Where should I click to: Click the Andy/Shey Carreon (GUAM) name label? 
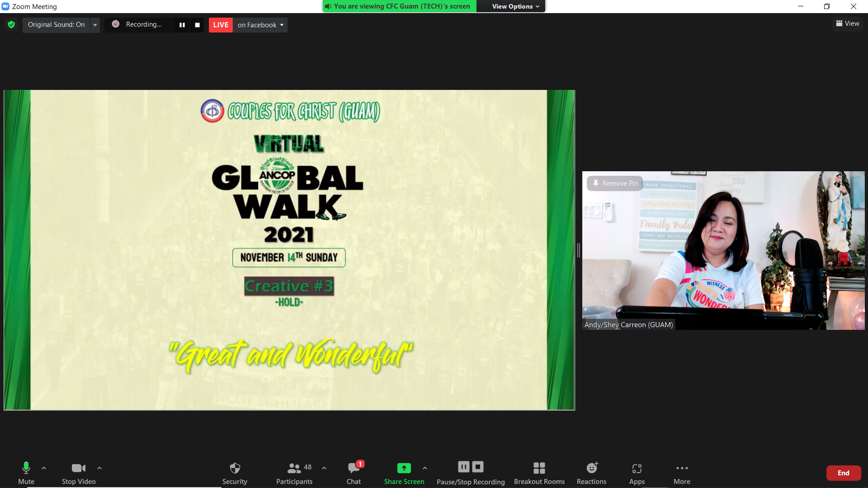pos(628,325)
